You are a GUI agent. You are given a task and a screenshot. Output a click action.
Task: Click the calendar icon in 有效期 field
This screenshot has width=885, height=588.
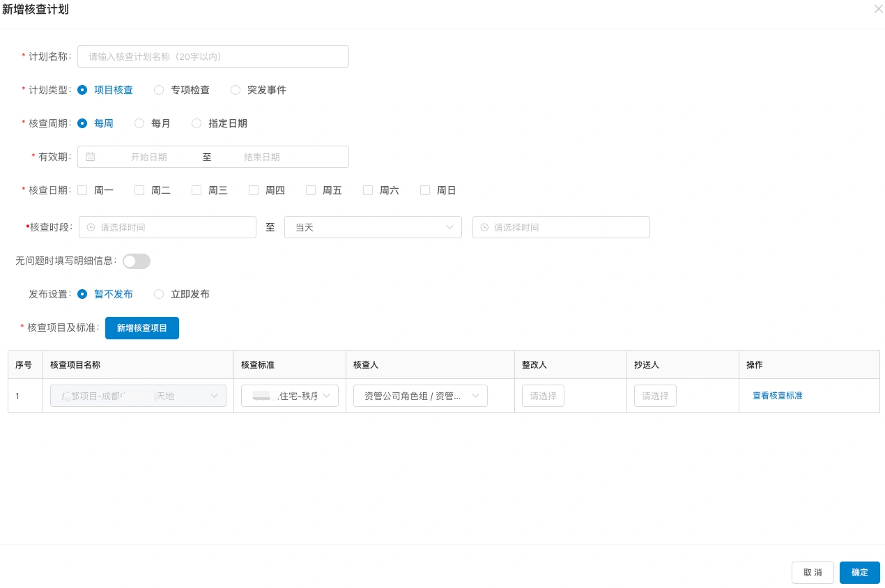90,157
